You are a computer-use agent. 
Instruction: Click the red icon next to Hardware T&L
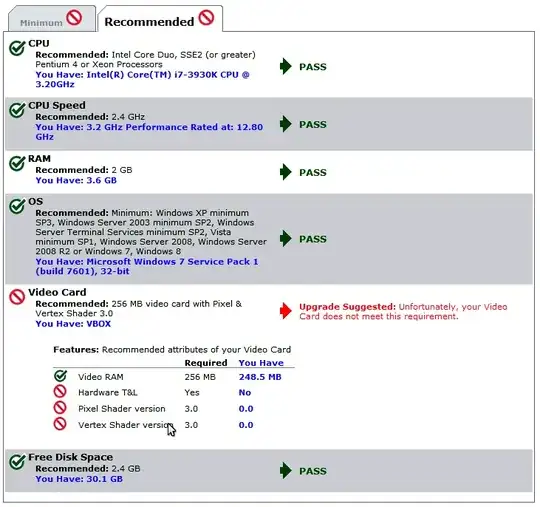click(x=60, y=391)
